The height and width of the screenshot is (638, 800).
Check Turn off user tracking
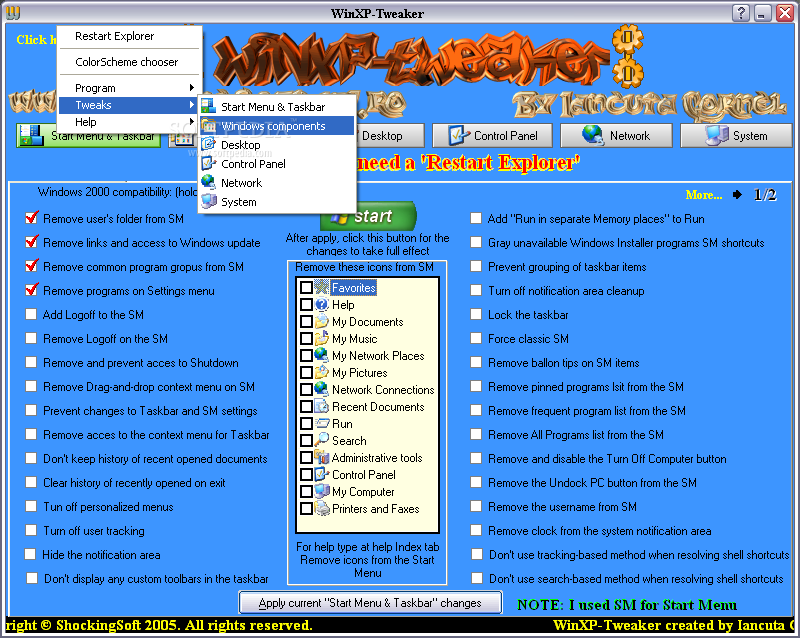tap(31, 530)
